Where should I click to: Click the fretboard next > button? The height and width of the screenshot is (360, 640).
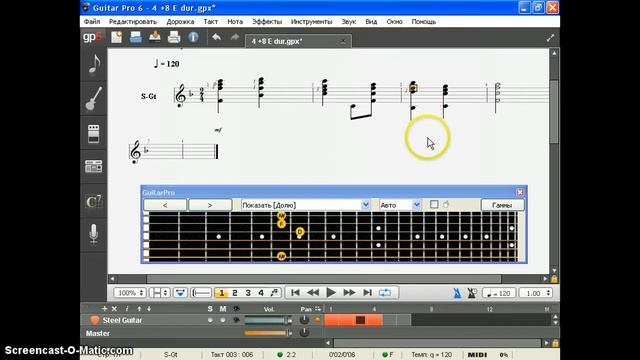[x=210, y=205]
